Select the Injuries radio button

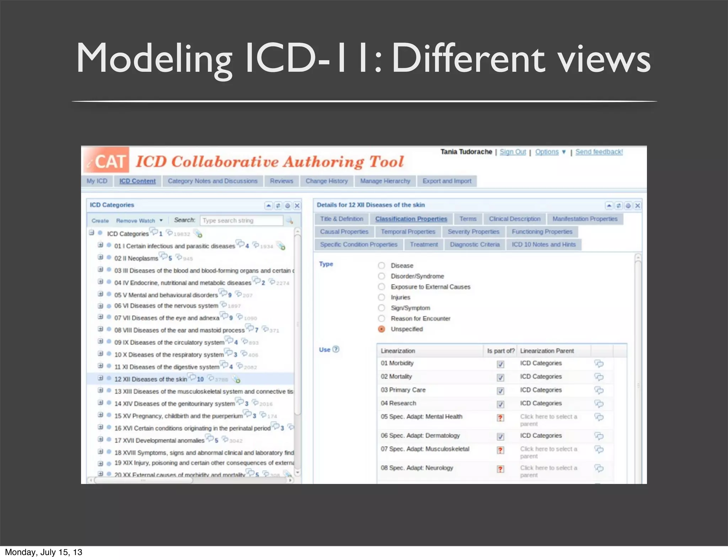click(381, 297)
